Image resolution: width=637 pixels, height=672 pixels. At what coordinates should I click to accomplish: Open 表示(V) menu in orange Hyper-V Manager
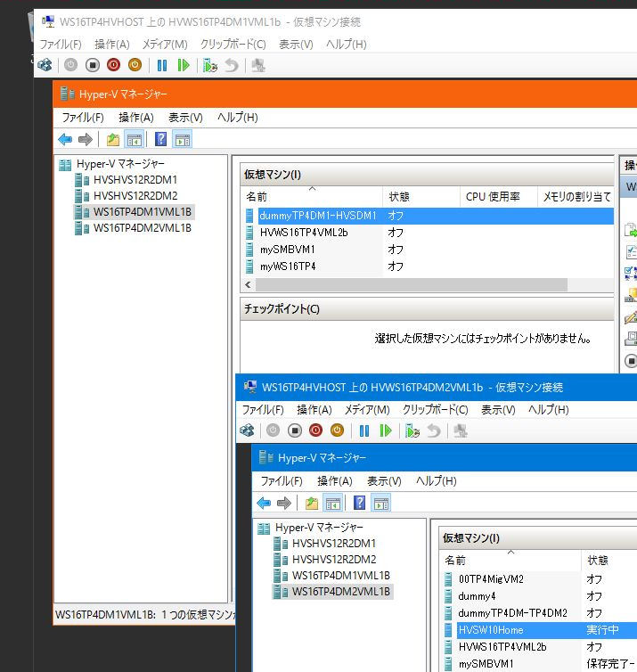click(x=185, y=118)
